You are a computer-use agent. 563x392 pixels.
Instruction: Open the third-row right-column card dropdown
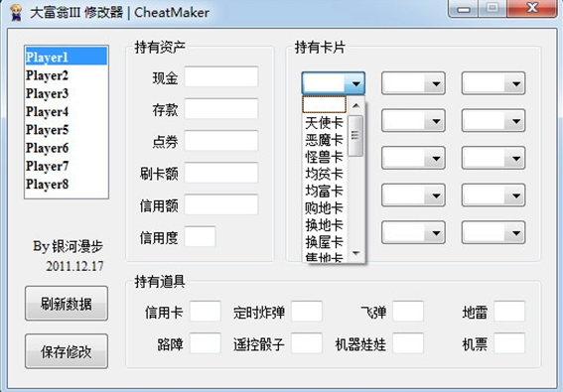493,158
